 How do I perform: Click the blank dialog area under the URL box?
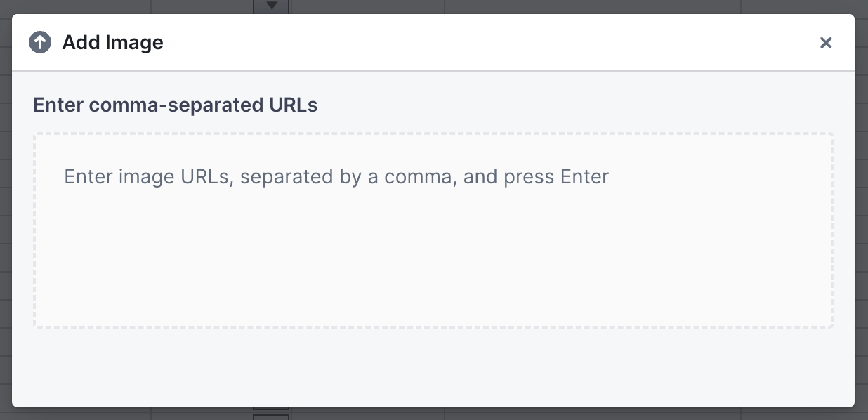click(x=433, y=367)
